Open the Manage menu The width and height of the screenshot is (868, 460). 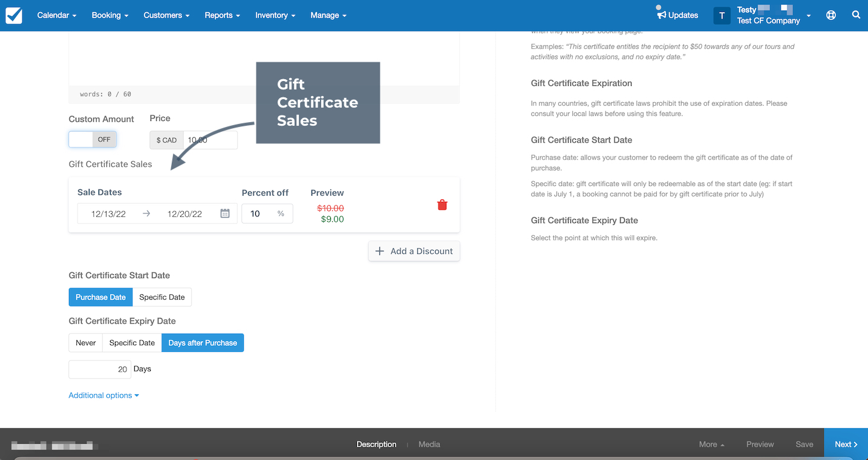tap(328, 15)
